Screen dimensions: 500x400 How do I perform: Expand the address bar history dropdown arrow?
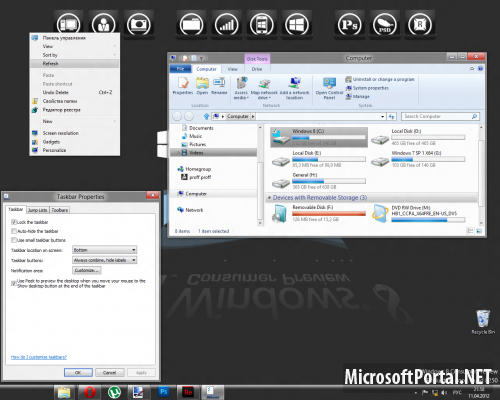(382, 116)
